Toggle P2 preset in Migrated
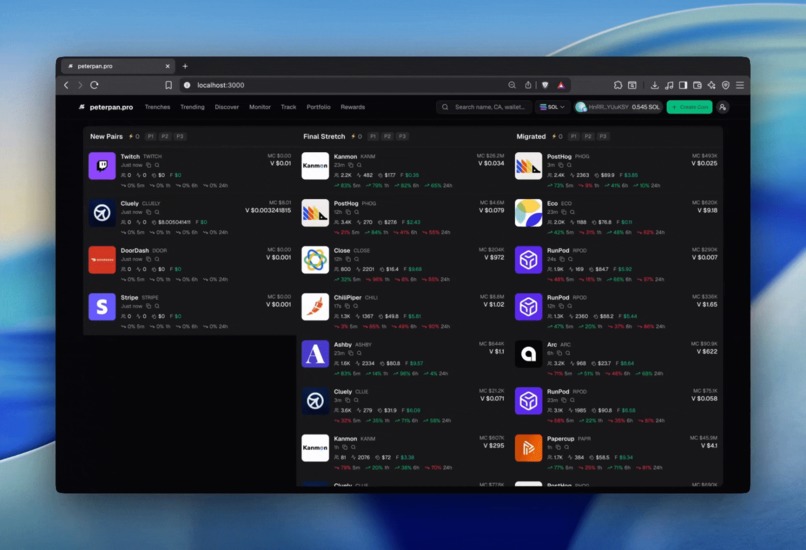806x550 pixels. (x=588, y=136)
